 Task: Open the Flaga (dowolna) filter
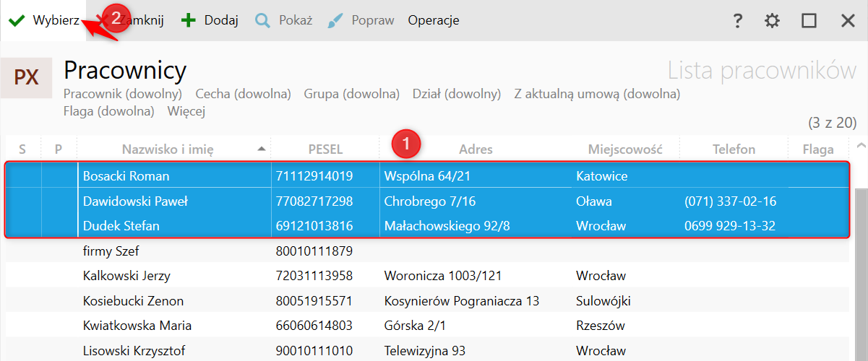click(109, 111)
